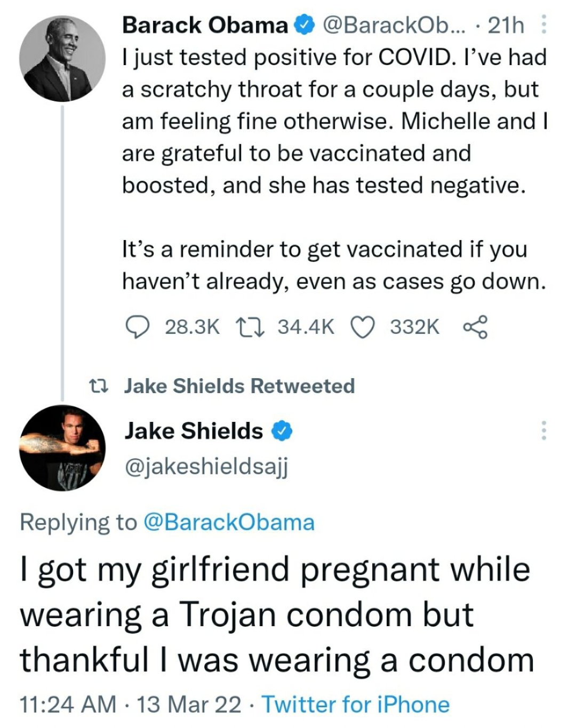Click the Barack Obama display name
This screenshot has width=576, height=728.
coord(205,25)
